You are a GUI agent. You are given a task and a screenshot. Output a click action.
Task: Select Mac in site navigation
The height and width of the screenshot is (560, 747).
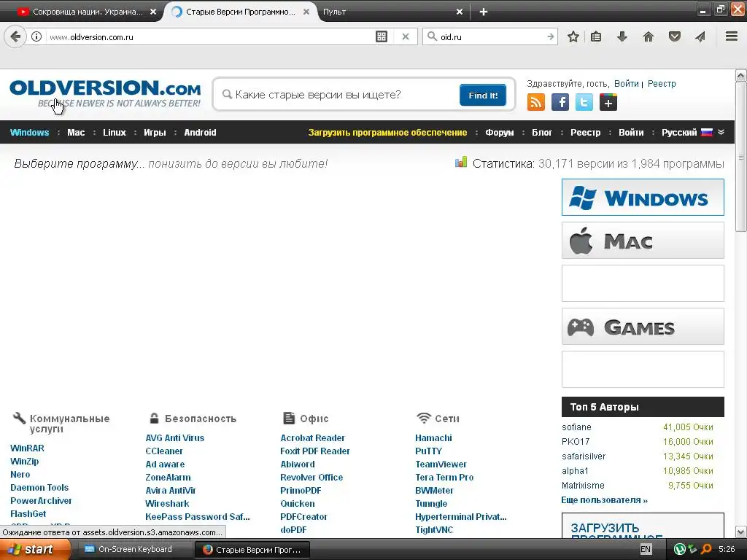76,133
